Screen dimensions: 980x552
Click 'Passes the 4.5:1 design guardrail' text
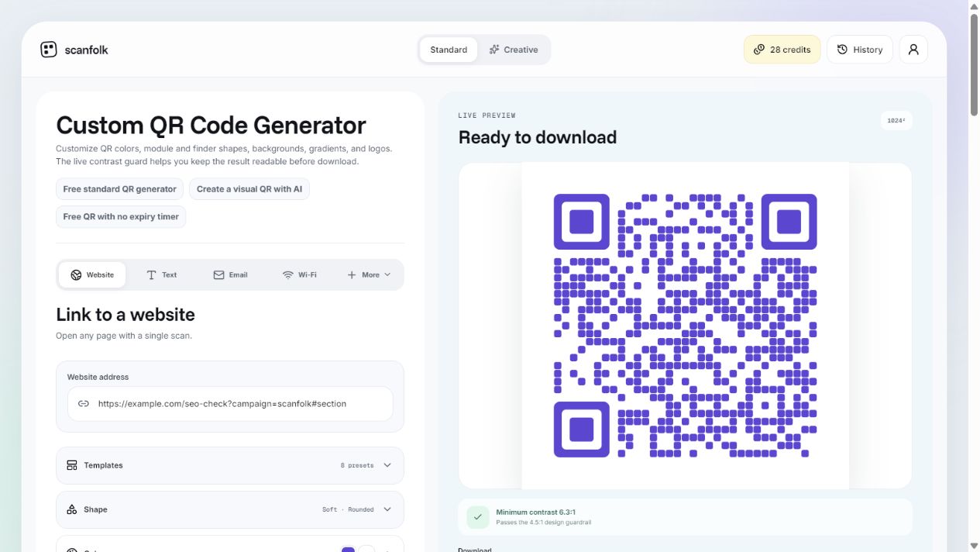tap(544, 523)
